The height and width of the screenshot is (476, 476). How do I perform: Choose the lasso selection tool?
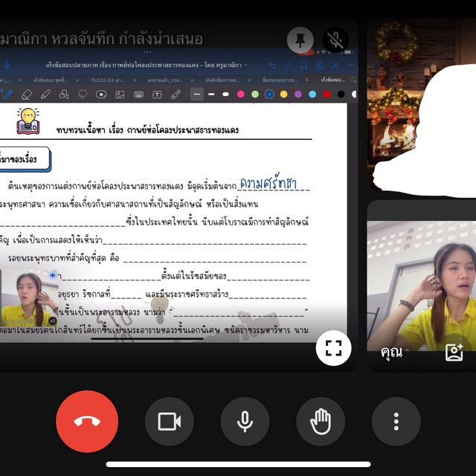point(83,94)
